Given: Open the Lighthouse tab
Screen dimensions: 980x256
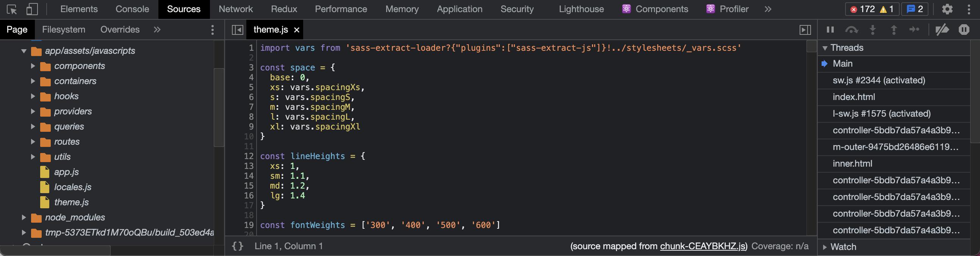Looking at the screenshot, I should point(581,9).
